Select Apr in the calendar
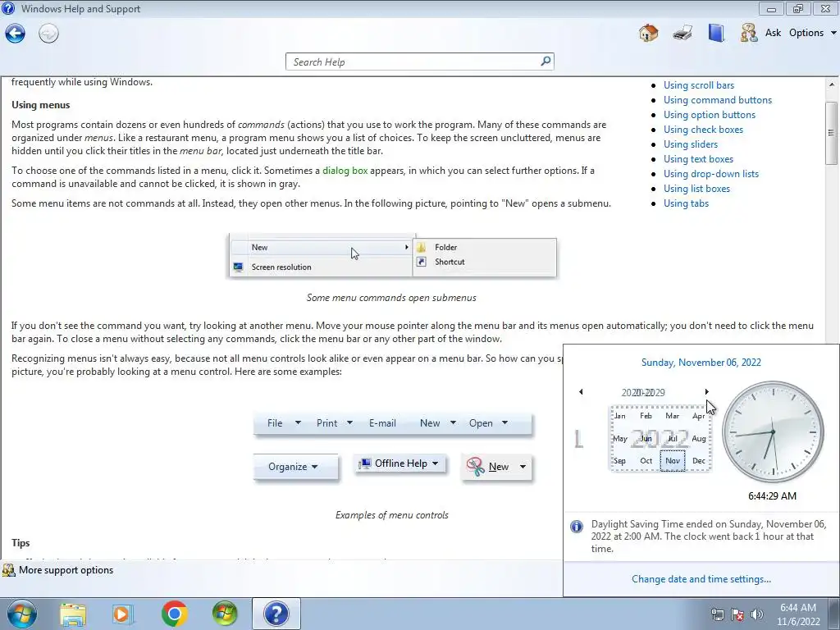840x630 pixels. pyautogui.click(x=699, y=416)
